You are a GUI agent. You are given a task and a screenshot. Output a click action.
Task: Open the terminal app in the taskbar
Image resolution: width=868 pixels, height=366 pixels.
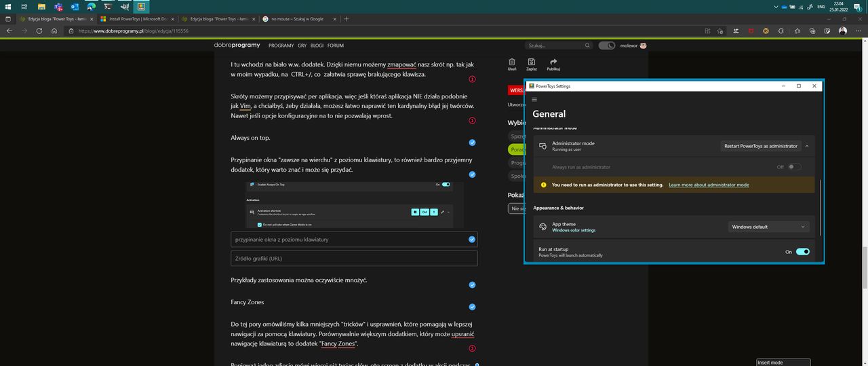[x=108, y=7]
